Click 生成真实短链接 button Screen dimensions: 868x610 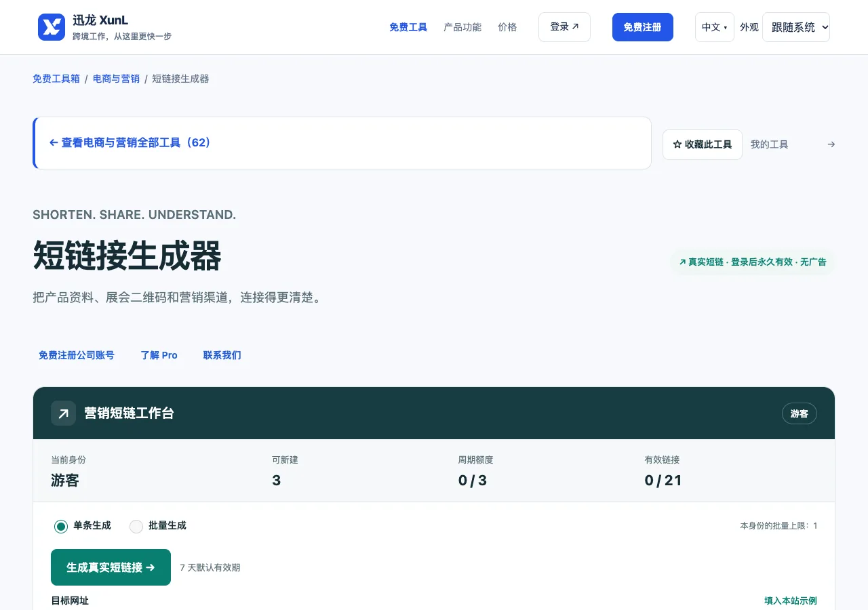(x=111, y=567)
